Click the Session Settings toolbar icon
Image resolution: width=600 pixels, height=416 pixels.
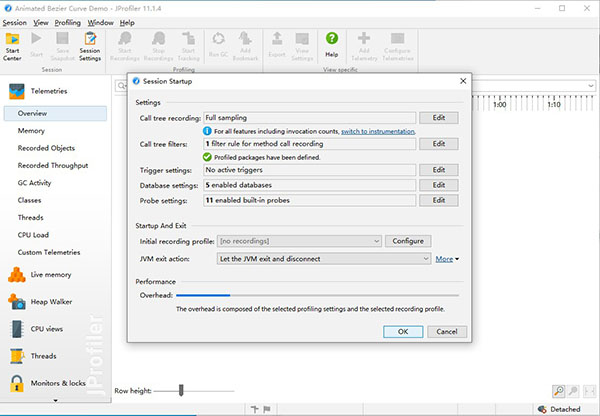pos(89,44)
